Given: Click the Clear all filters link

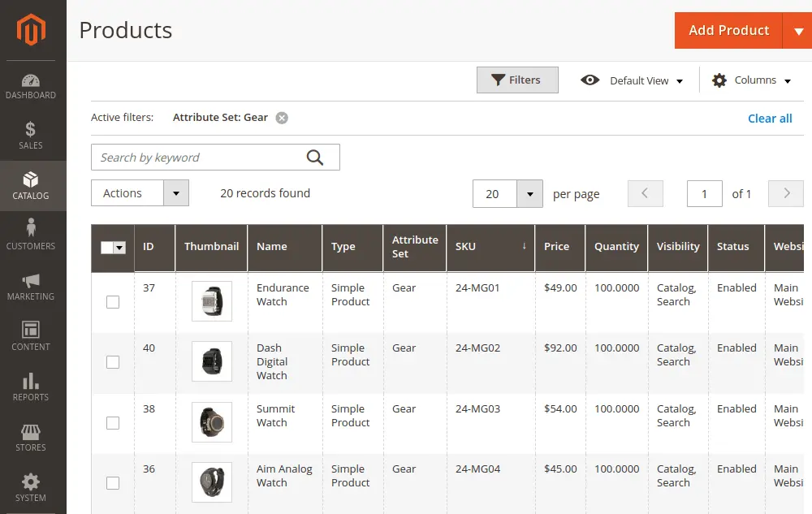Looking at the screenshot, I should click(769, 118).
